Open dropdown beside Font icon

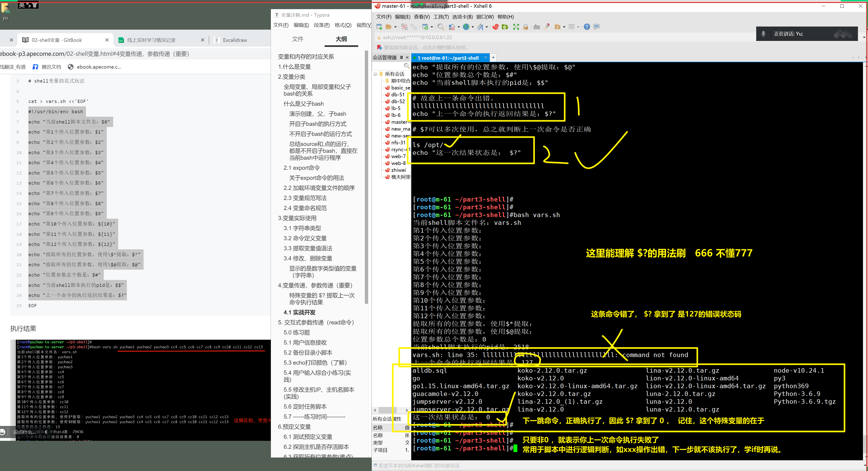(x=486, y=27)
